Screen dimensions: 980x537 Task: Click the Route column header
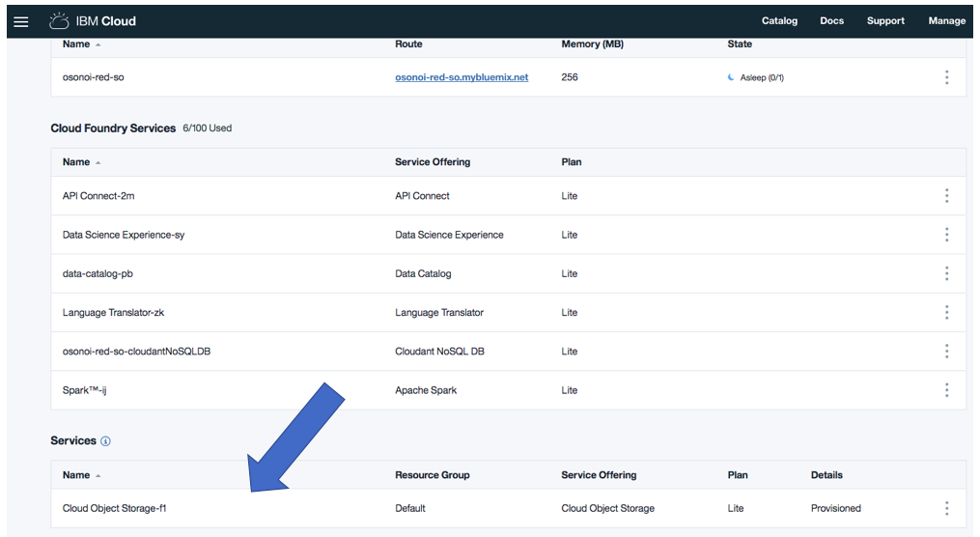[x=408, y=44]
